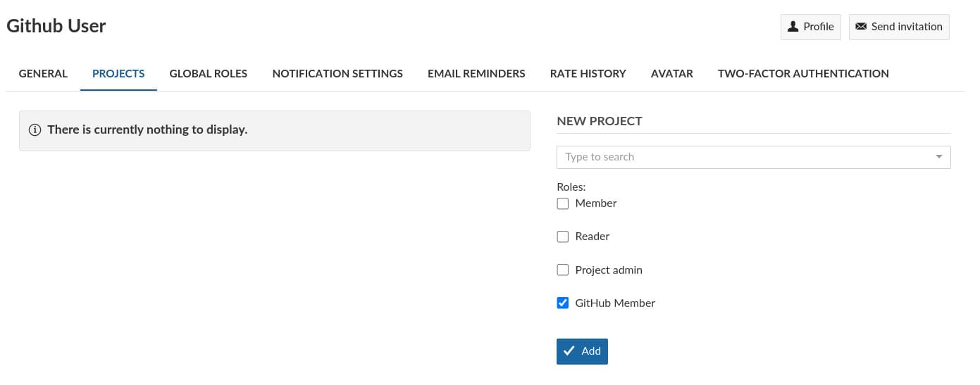Click the info icon in the empty notice
980x385 pixels.
click(34, 130)
